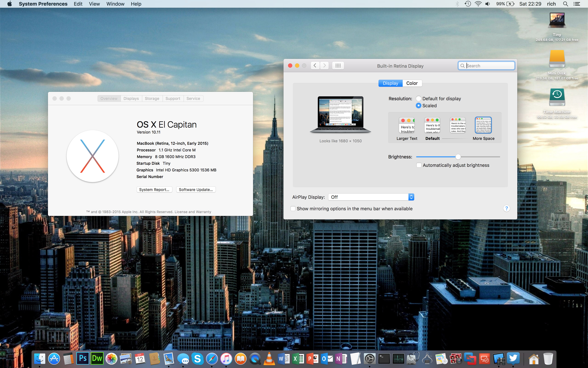
Task: Open the Help menu
Action: point(136,4)
